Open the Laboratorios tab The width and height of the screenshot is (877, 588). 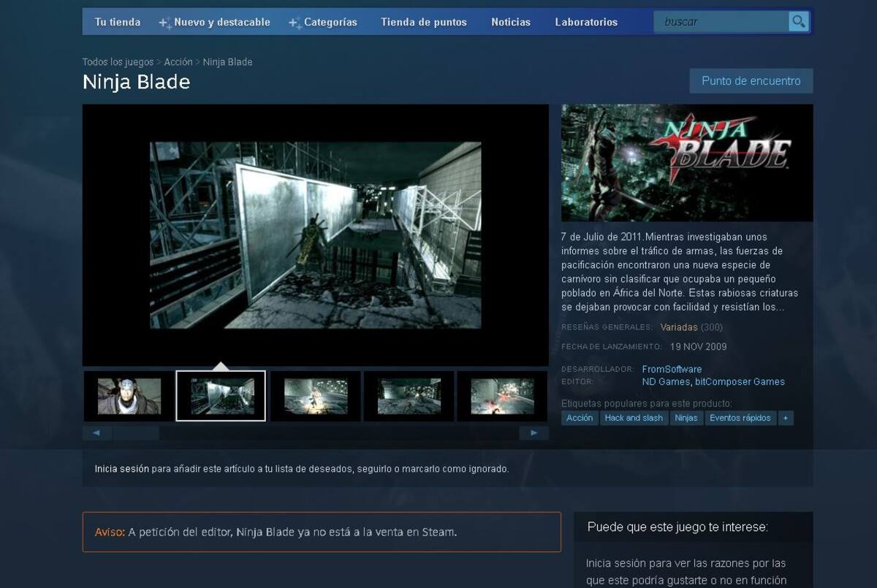tap(586, 22)
